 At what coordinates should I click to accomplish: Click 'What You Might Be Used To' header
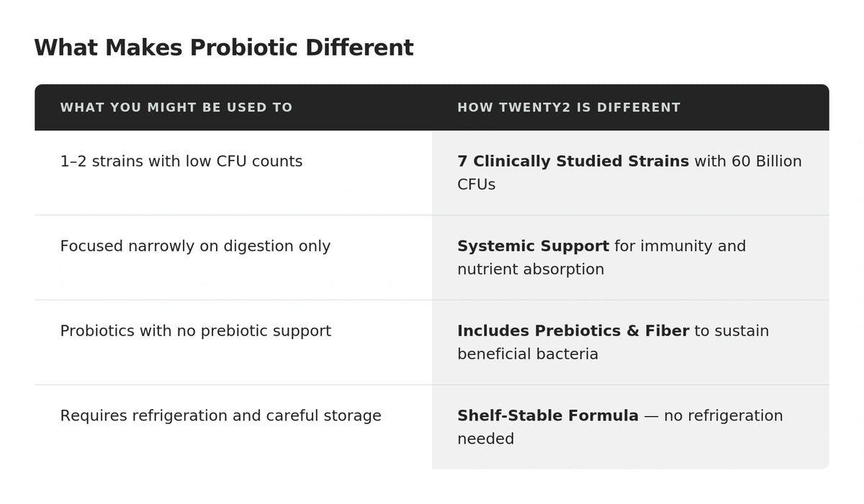click(176, 108)
